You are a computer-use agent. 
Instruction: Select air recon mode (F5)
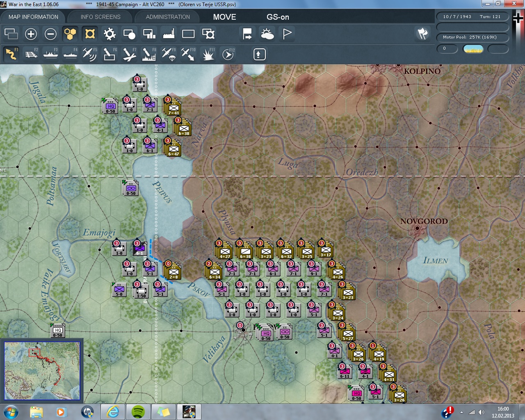click(90, 54)
